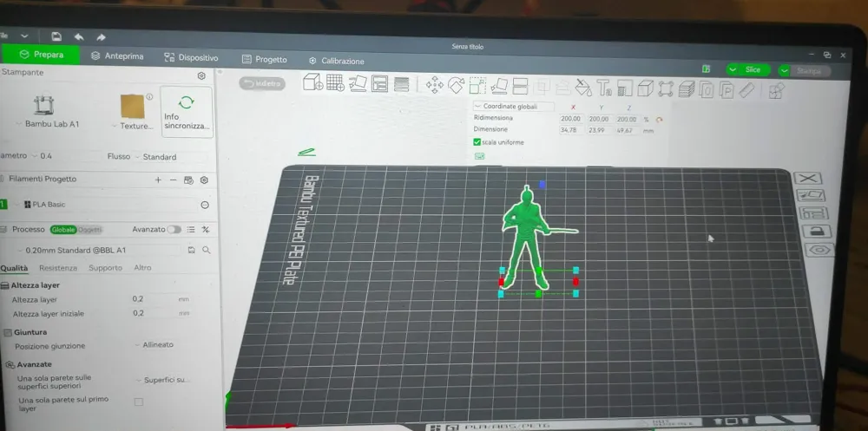Image resolution: width=868 pixels, height=431 pixels.
Task: Open the Slice options dropdown arrow
Action: click(733, 69)
